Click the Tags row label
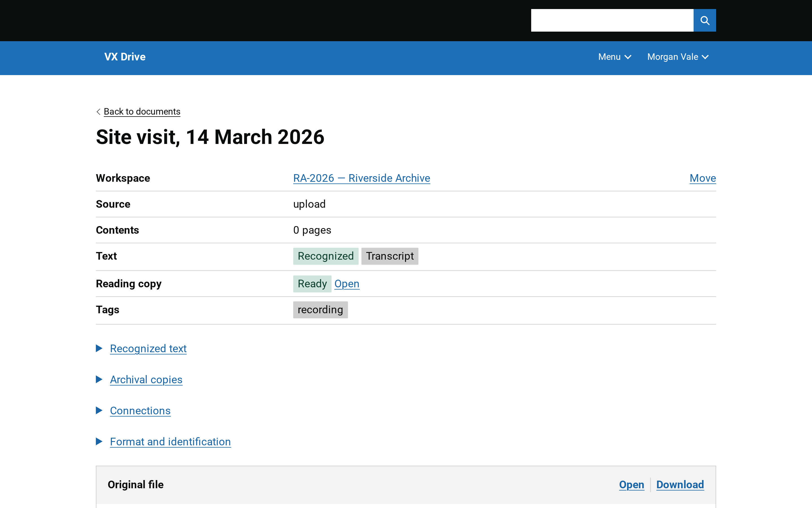Viewport: 812px width, 508px height. click(107, 310)
